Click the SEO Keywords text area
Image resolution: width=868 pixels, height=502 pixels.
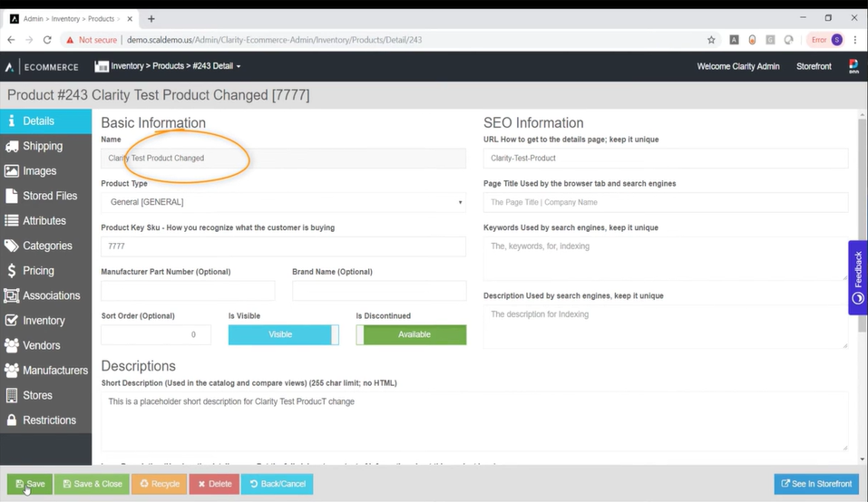[x=666, y=259]
